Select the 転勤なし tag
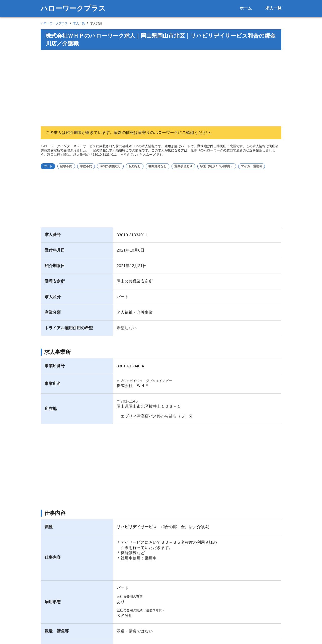Screen dimensions: 322x644 (x=135, y=166)
